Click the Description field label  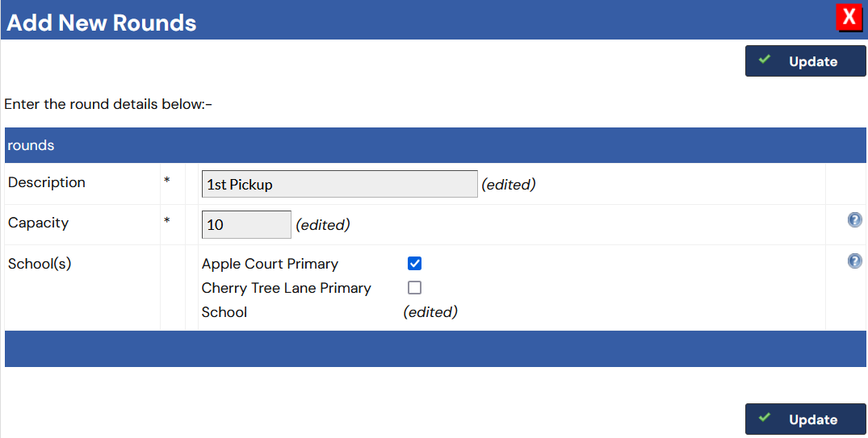pyautogui.click(x=47, y=182)
